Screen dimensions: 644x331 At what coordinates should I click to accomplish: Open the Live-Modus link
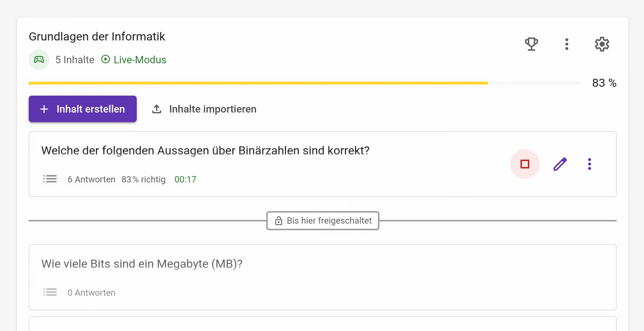[x=140, y=60]
